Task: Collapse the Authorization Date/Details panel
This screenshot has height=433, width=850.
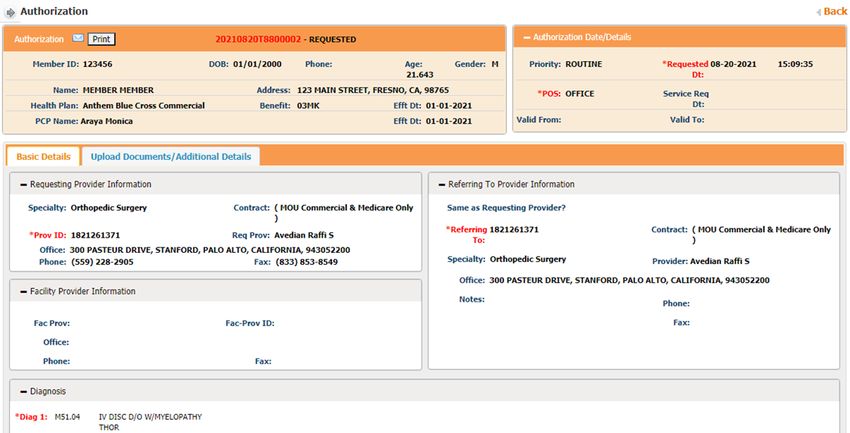Action: coord(527,38)
